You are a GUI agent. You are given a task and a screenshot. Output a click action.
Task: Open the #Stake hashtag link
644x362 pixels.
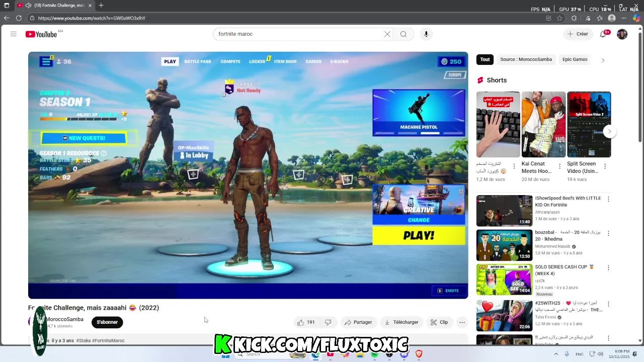(x=84, y=340)
